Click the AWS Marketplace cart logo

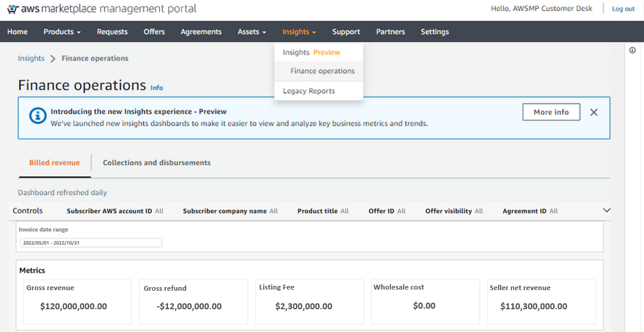[13, 8]
